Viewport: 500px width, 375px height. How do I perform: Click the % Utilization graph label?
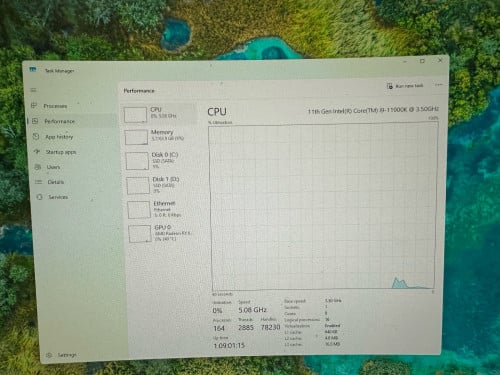220,122
